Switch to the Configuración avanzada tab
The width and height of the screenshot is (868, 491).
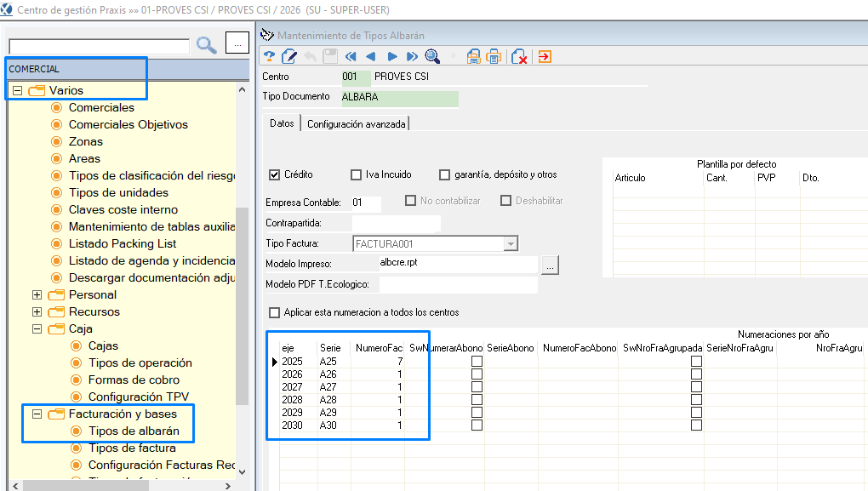[356, 124]
